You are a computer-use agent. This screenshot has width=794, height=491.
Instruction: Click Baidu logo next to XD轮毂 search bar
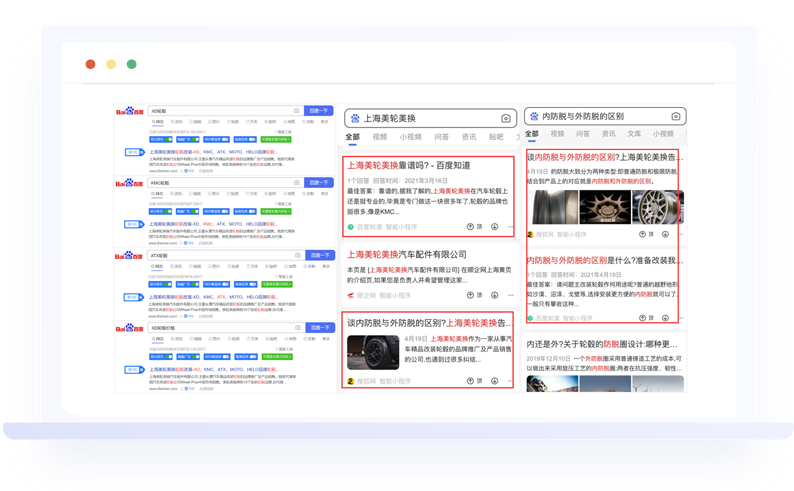130,111
